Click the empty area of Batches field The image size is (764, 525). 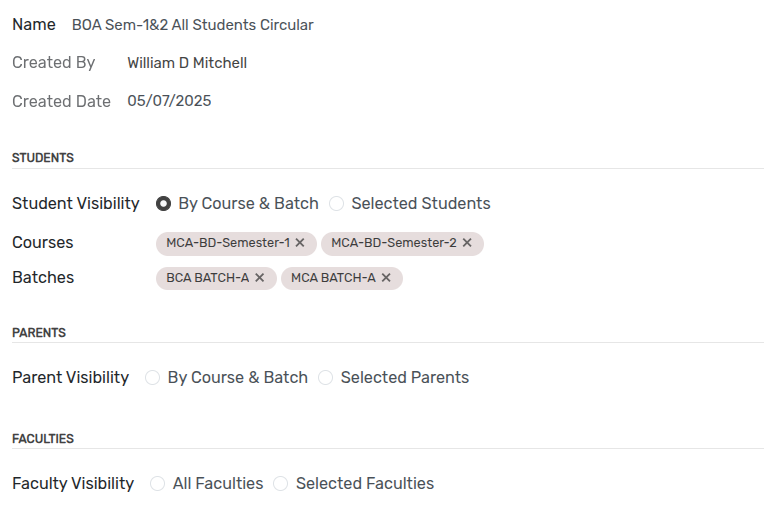pyautogui.click(x=580, y=278)
